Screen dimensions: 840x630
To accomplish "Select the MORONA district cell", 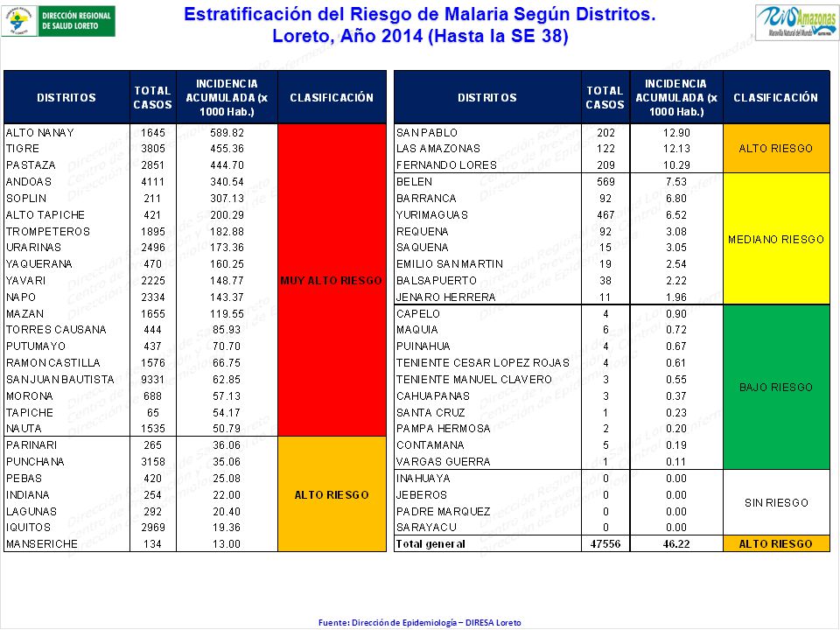I will [67, 395].
